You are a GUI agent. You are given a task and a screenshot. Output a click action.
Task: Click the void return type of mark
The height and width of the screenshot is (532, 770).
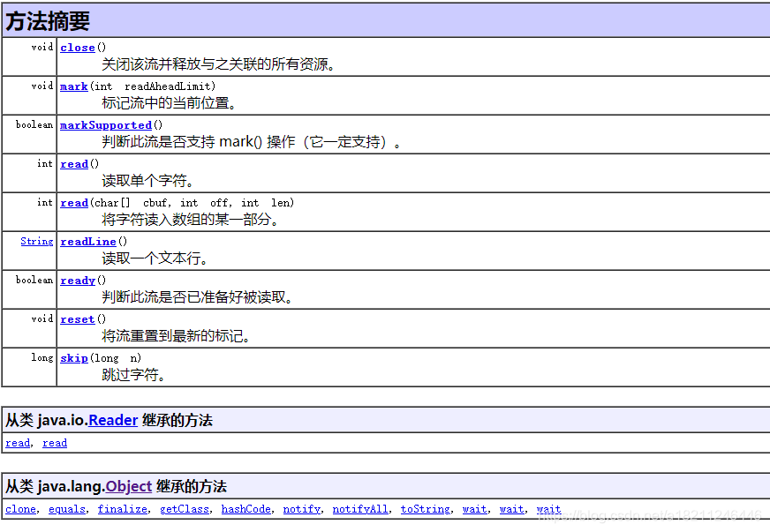coord(42,86)
